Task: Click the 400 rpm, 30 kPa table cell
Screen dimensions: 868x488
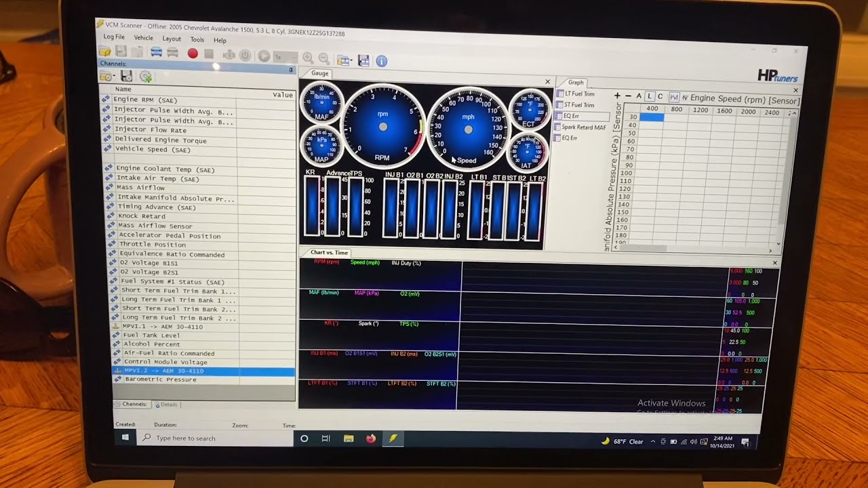Action: (652, 117)
